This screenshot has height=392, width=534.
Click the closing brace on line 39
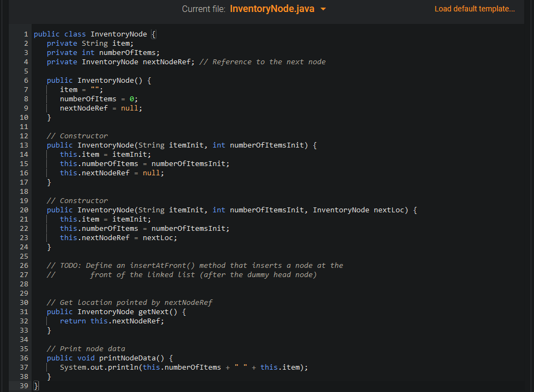click(35, 385)
